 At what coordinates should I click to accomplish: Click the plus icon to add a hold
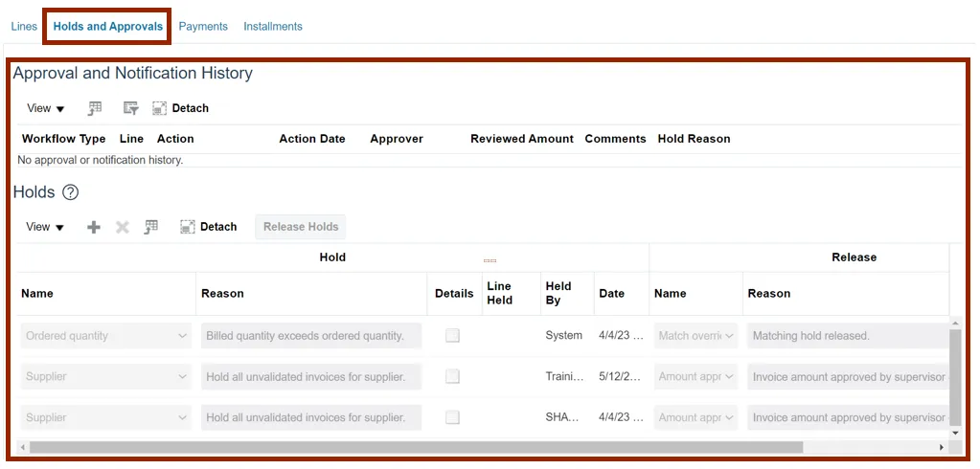[93, 227]
